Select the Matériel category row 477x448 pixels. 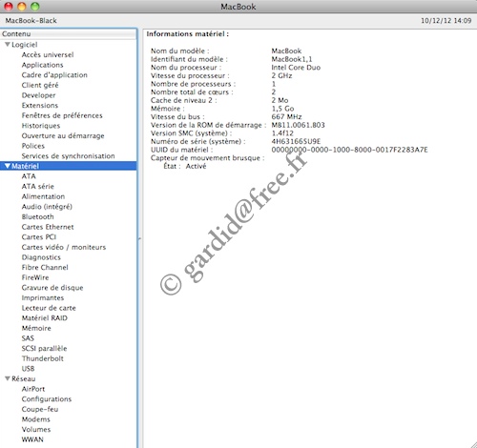pos(69,166)
